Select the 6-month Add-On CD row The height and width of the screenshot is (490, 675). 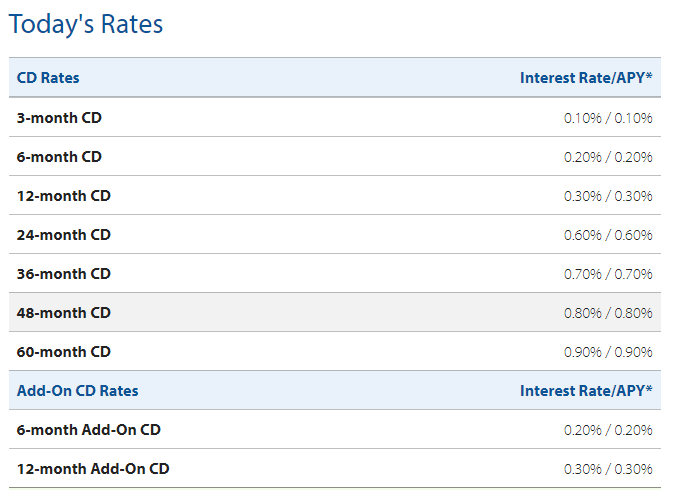pos(335,429)
